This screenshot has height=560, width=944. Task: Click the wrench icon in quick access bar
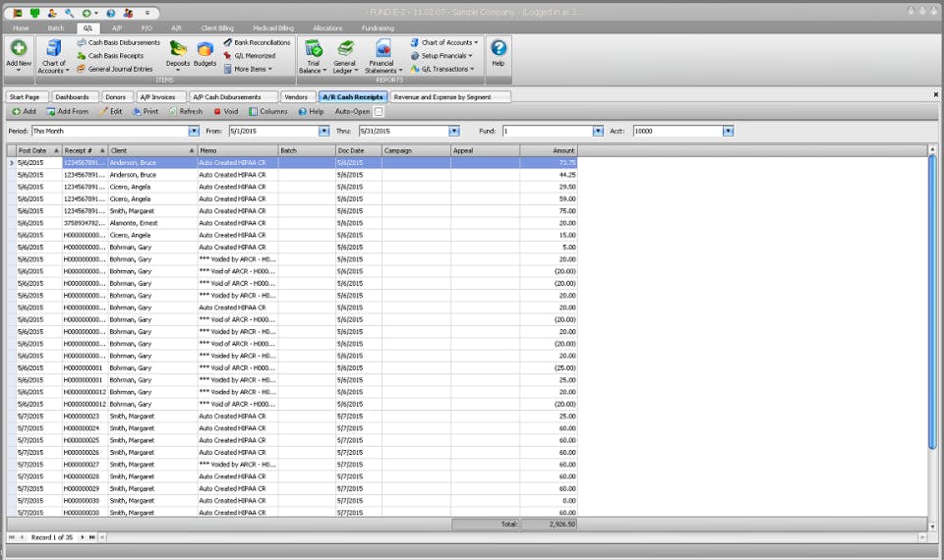click(69, 13)
